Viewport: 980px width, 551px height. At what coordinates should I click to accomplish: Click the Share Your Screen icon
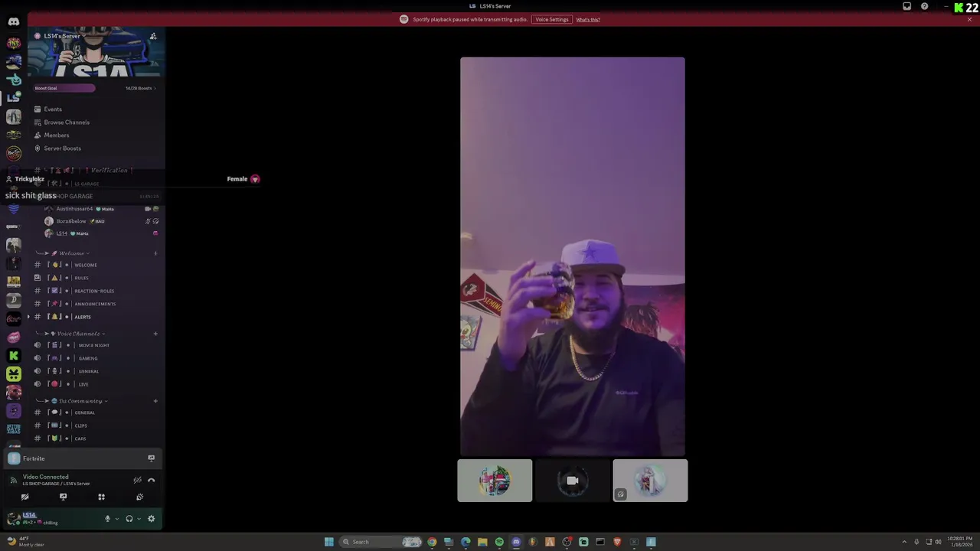(x=63, y=497)
